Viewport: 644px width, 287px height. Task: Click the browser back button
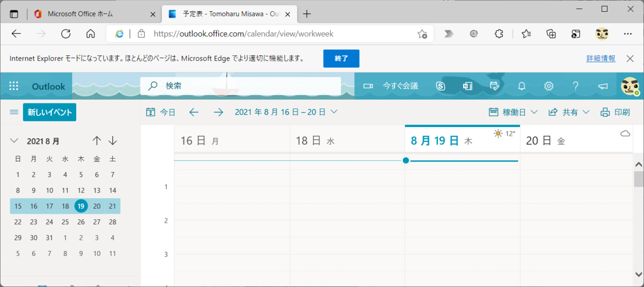pos(16,34)
